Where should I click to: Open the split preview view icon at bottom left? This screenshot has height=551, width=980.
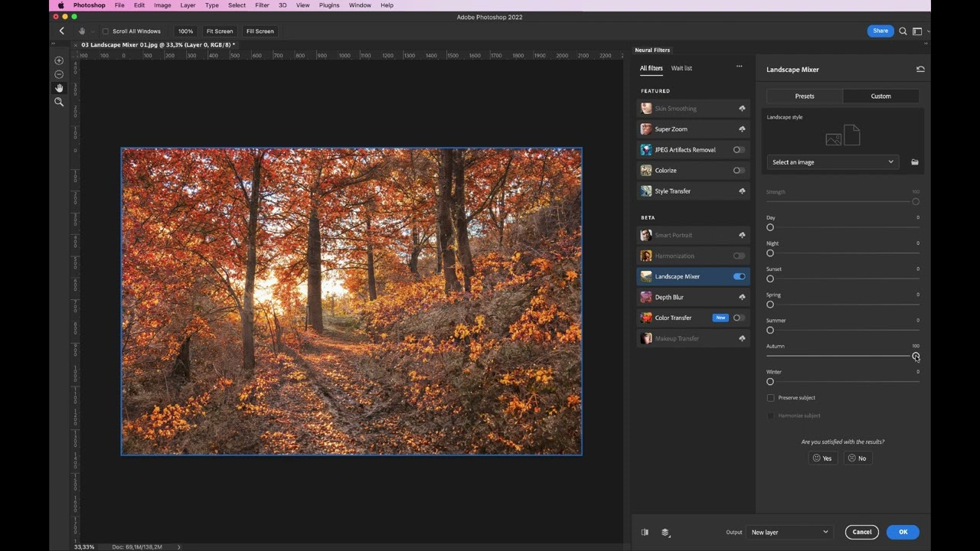[x=645, y=532]
